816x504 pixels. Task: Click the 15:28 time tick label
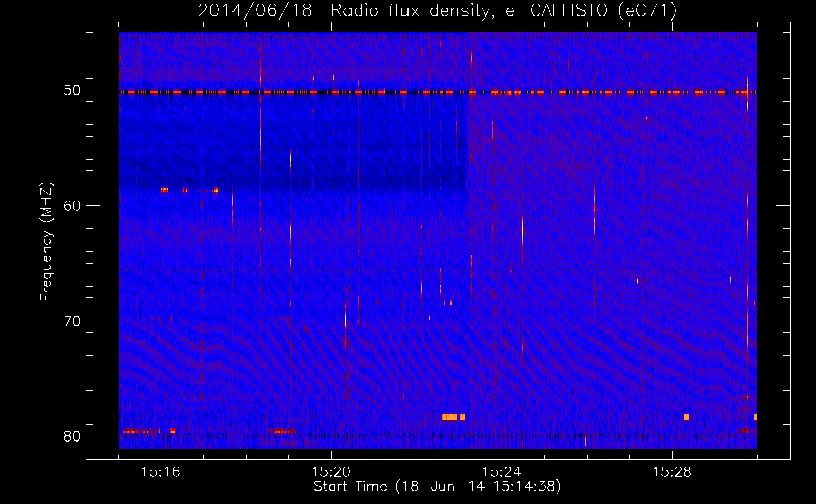point(672,472)
